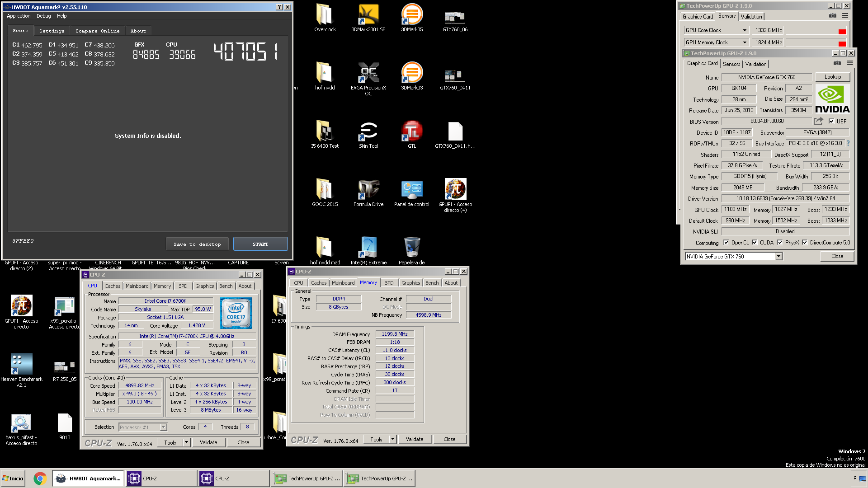
Task: Open the Debug menu in Aquamark
Action: click(44, 16)
